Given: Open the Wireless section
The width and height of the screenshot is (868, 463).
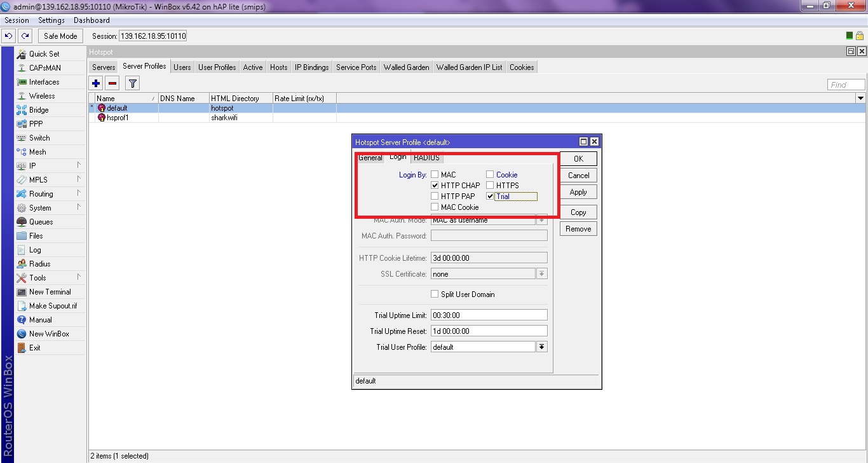Looking at the screenshot, I should [x=42, y=96].
